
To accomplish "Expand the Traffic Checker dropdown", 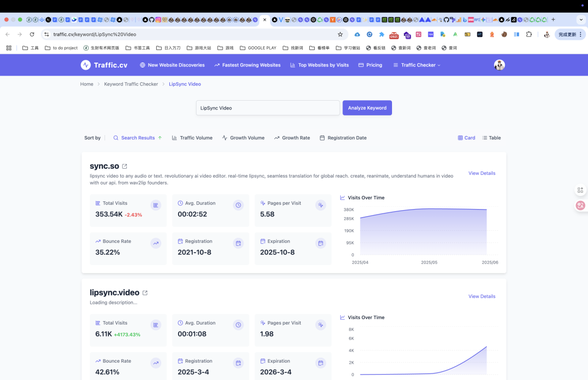I will 416,65.
